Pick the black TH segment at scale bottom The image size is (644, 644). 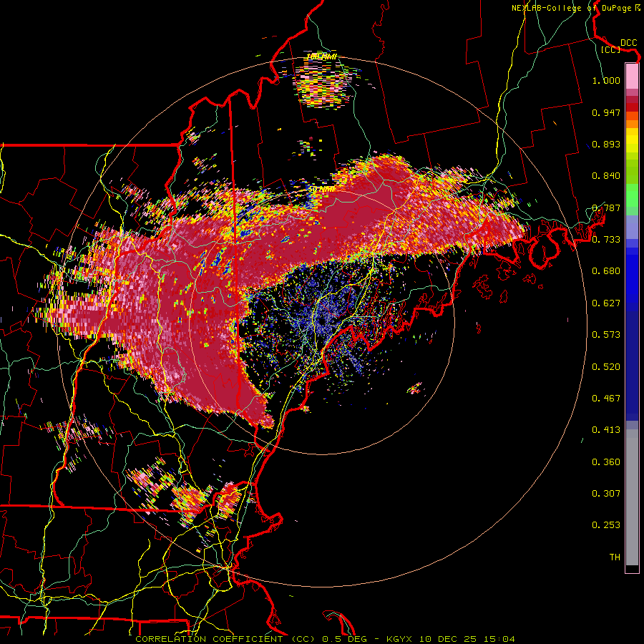pyautogui.click(x=632, y=568)
